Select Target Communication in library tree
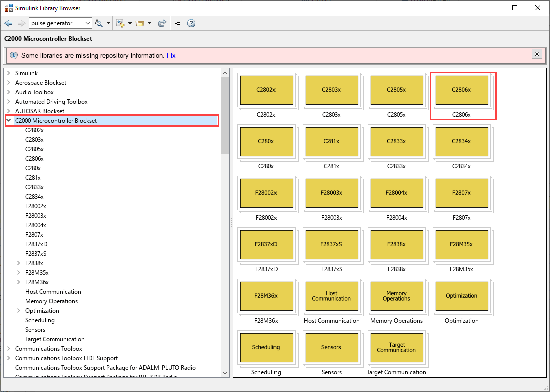This screenshot has width=550, height=392. [x=55, y=339]
